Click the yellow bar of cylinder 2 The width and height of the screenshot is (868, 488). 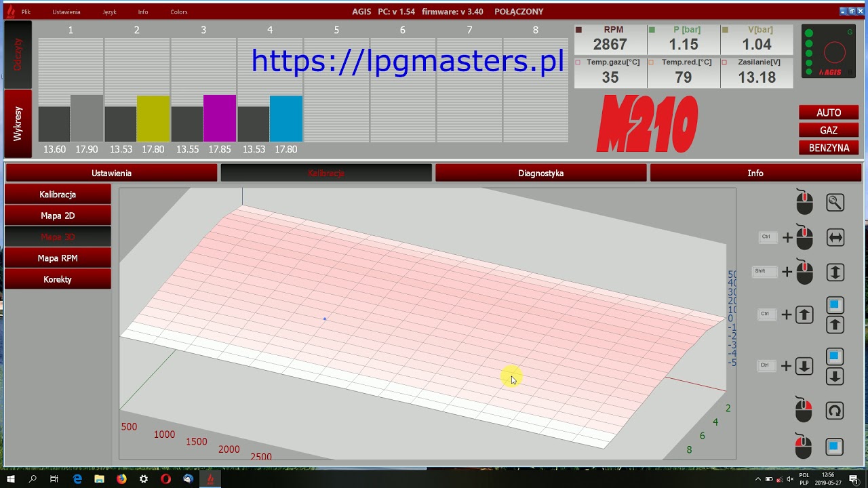(x=153, y=119)
